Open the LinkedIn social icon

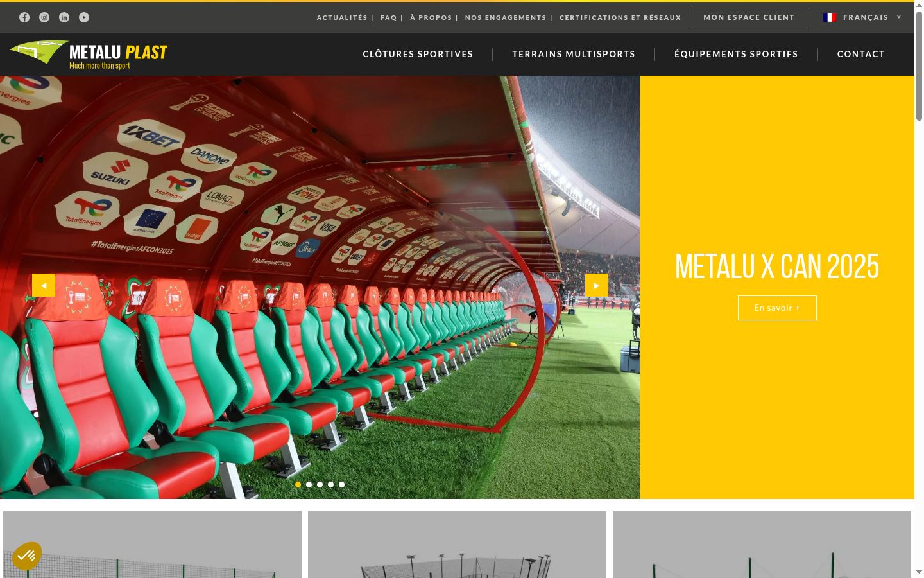click(x=64, y=17)
